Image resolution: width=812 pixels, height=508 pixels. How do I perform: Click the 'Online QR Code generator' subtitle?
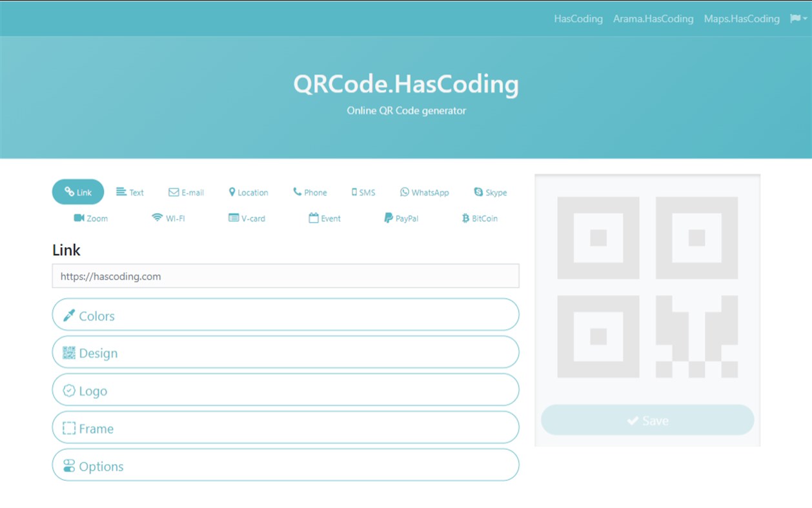click(406, 110)
